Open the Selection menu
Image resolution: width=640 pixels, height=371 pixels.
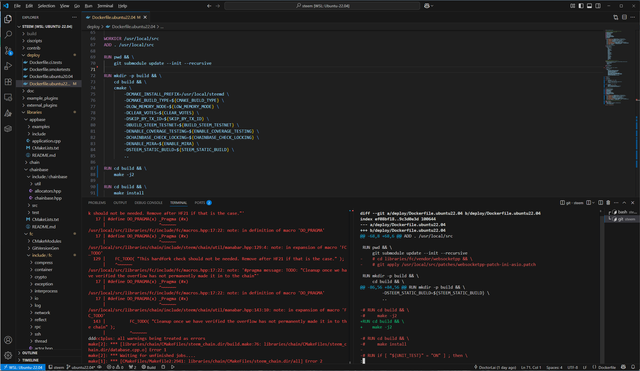pos(46,6)
